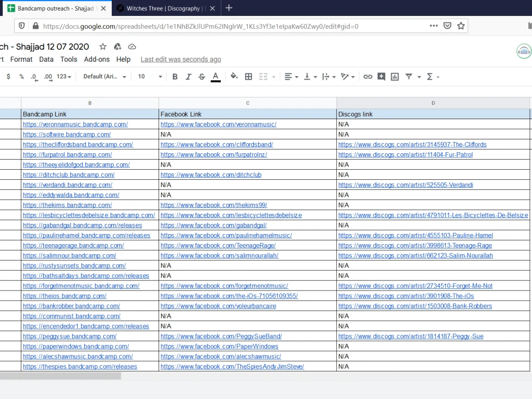532x399 pixels.
Task: Open the Default (Arial) font dropdown
Action: pyautogui.click(x=105, y=77)
